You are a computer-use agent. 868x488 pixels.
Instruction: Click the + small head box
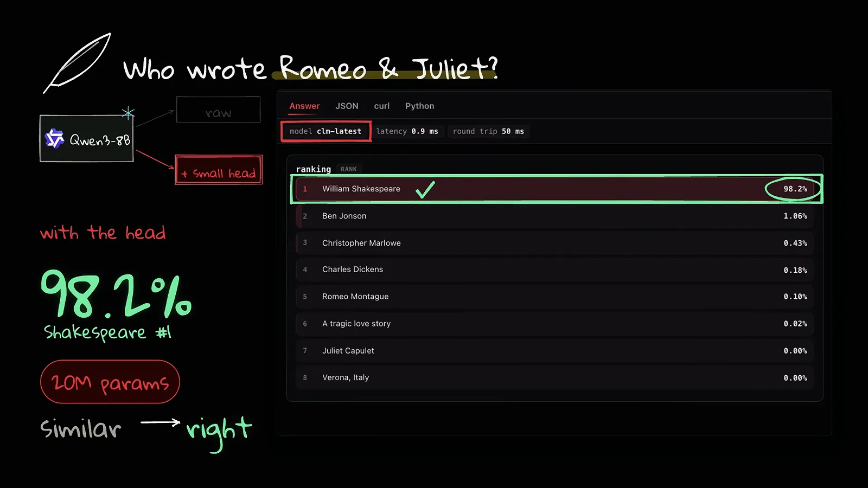219,170
